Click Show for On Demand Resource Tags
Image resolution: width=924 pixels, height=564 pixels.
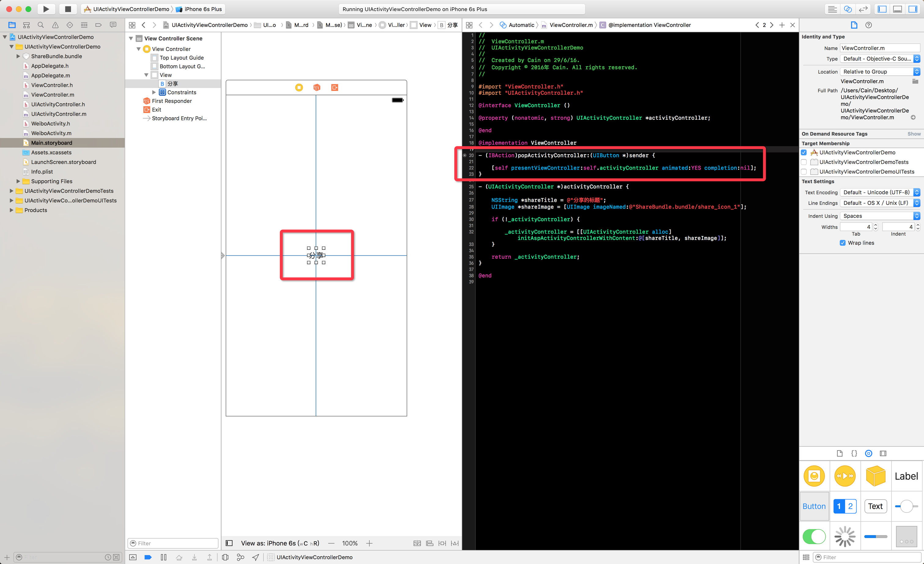[914, 134]
